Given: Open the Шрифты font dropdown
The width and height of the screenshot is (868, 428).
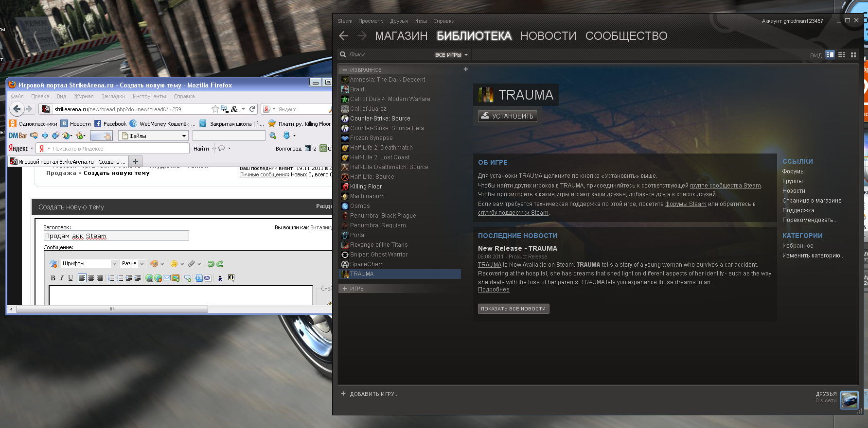Looking at the screenshot, I should (x=89, y=263).
